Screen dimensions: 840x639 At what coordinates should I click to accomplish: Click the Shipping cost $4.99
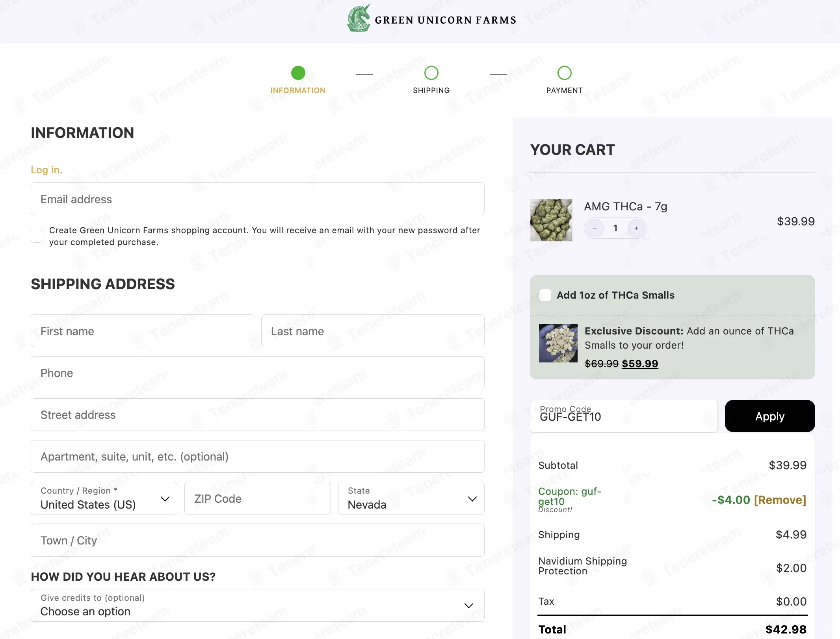coord(791,535)
